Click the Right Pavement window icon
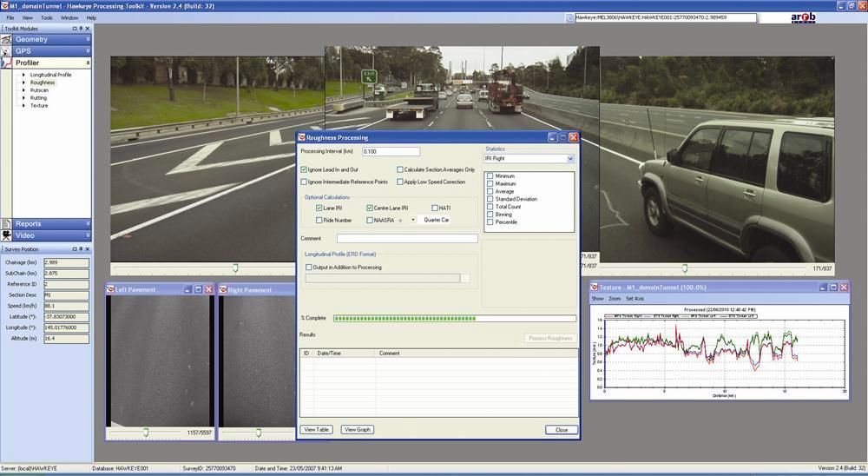Screen dimensions: 868x476 (x=223, y=290)
